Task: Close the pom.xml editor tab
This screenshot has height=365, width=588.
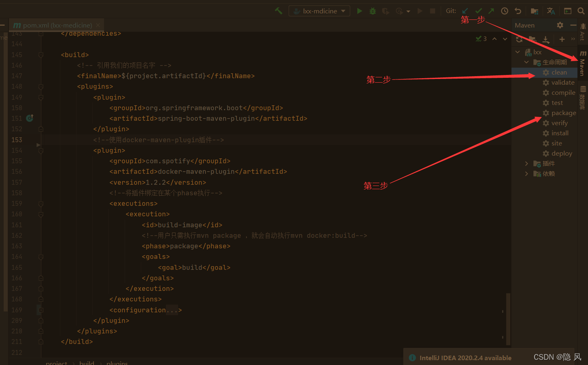Action: (98, 25)
